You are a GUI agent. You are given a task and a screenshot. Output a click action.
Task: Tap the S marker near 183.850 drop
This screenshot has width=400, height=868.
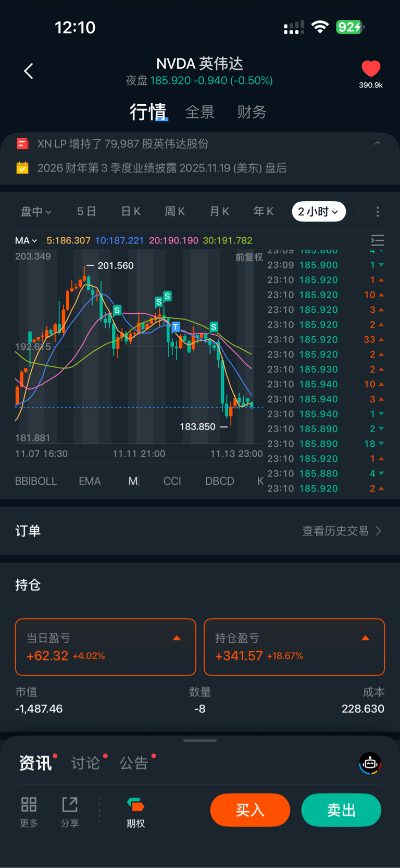214,327
